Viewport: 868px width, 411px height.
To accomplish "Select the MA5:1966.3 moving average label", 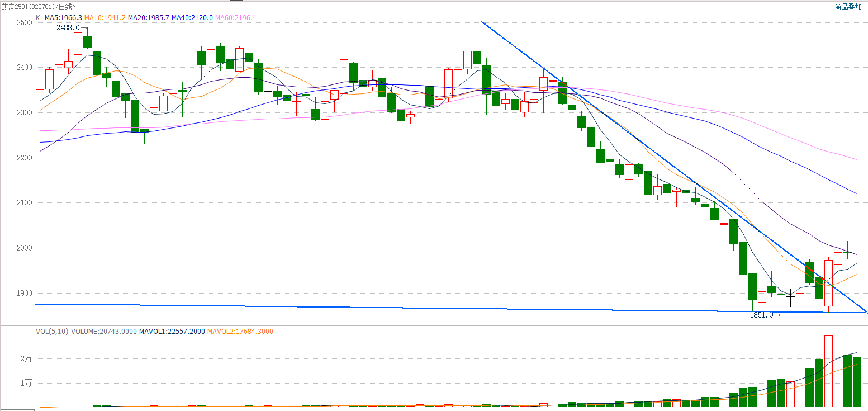I will [x=63, y=18].
